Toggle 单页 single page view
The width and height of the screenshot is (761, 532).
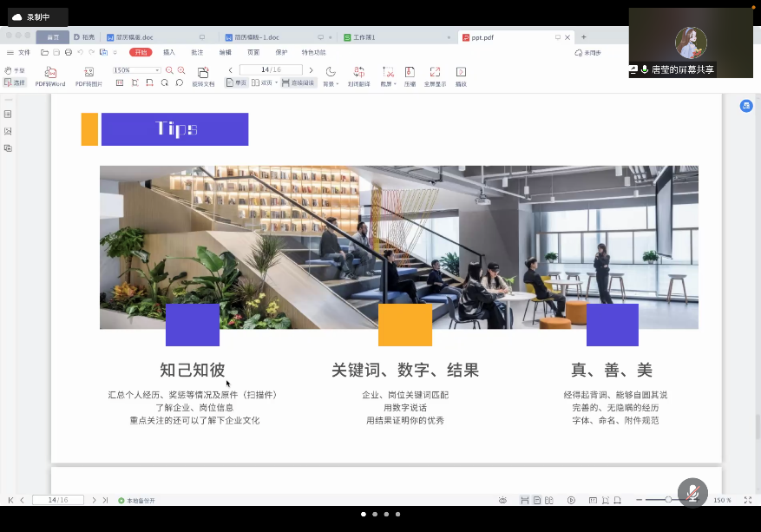pyautogui.click(x=236, y=83)
